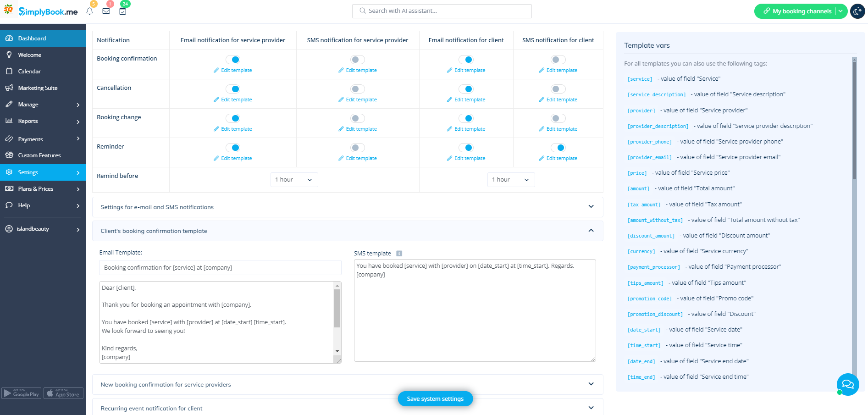Turn off Cancellation email notification for client
This screenshot has width=868, height=415.
466,89
